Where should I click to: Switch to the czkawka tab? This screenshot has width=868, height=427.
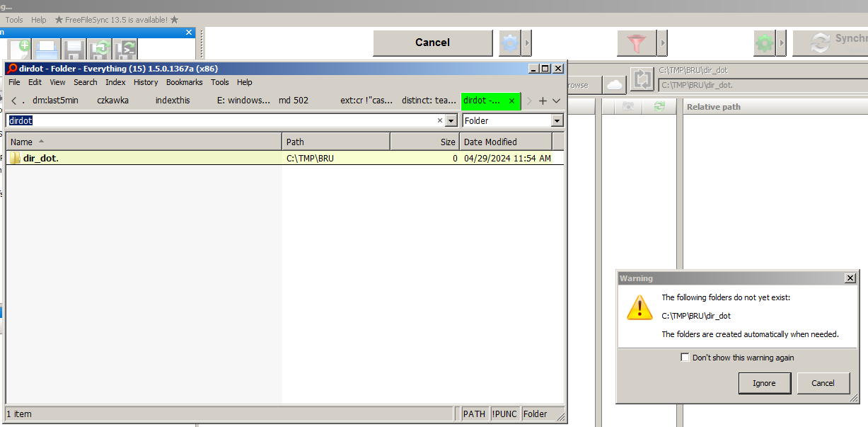coord(113,101)
